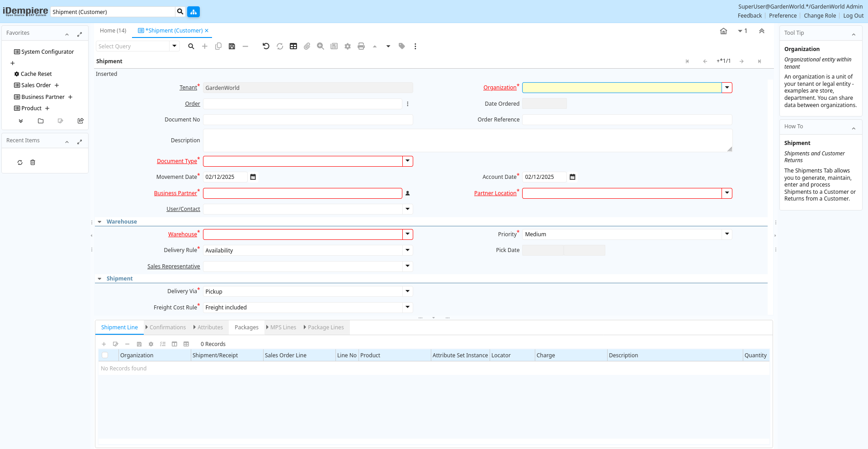This screenshot has height=449, width=868.
Task: Expand the Priority dropdown list
Action: pyautogui.click(x=726, y=234)
